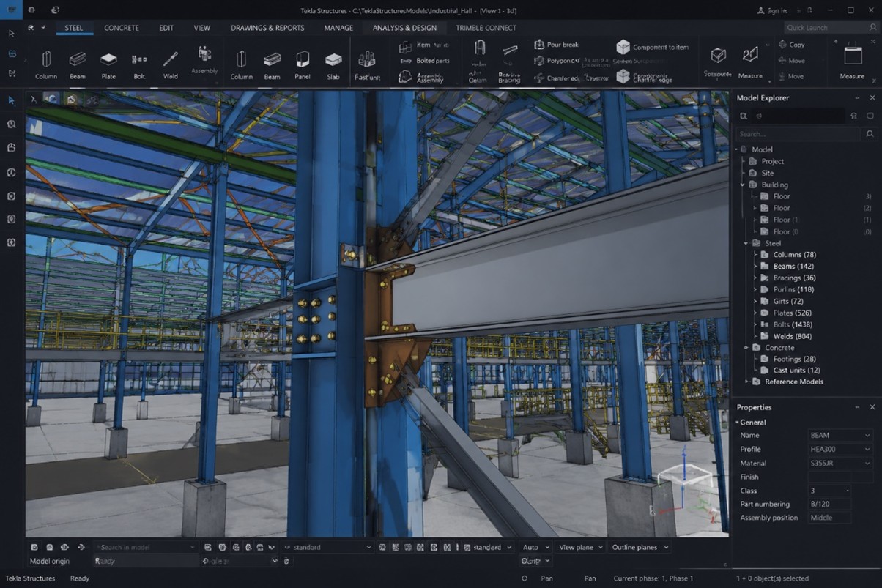Open the Outline planes dropdown

[x=640, y=547]
